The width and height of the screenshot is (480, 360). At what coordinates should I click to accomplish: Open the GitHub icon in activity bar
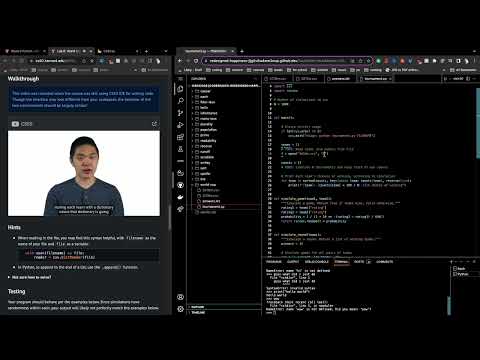pos(180,185)
